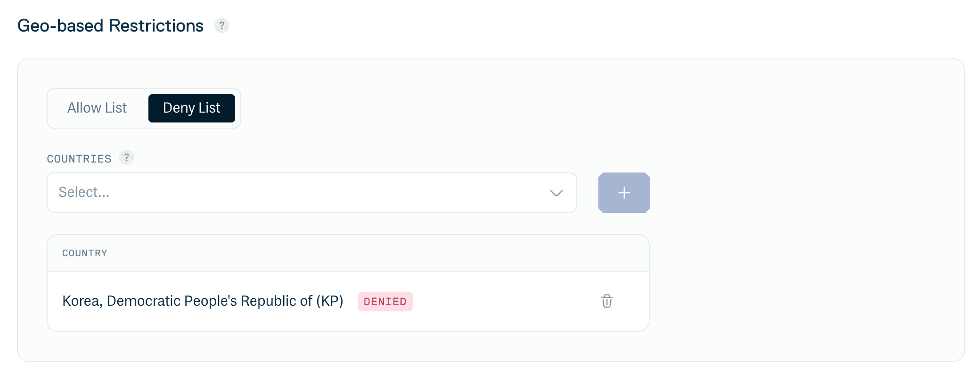Expand countries list via chevron arrow
This screenshot has height=375, width=980.
tap(556, 193)
